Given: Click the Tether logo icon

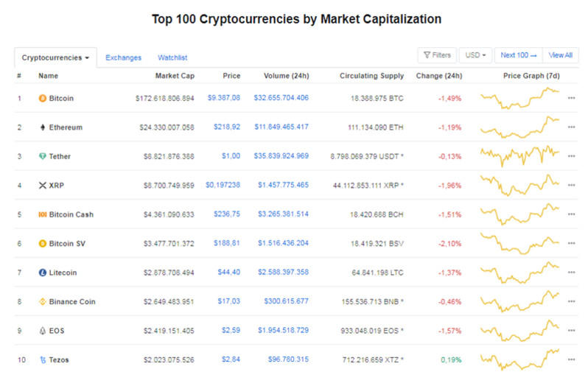Looking at the screenshot, I should tap(42, 156).
